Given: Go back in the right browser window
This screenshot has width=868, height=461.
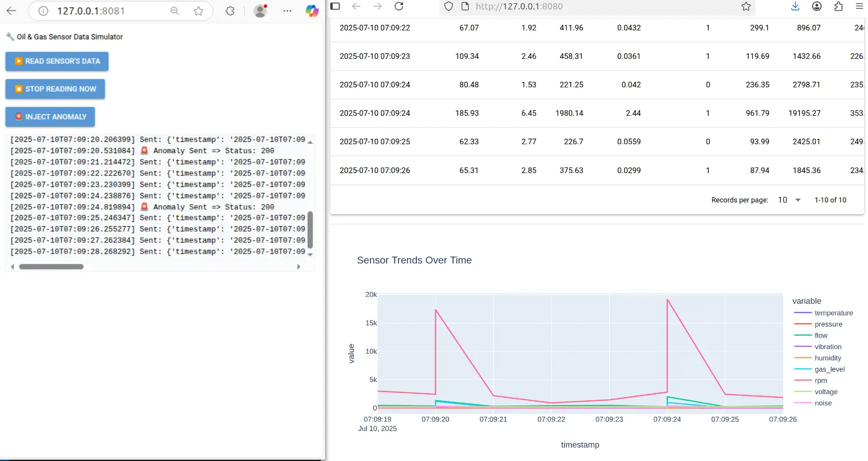Looking at the screenshot, I should pyautogui.click(x=356, y=6).
